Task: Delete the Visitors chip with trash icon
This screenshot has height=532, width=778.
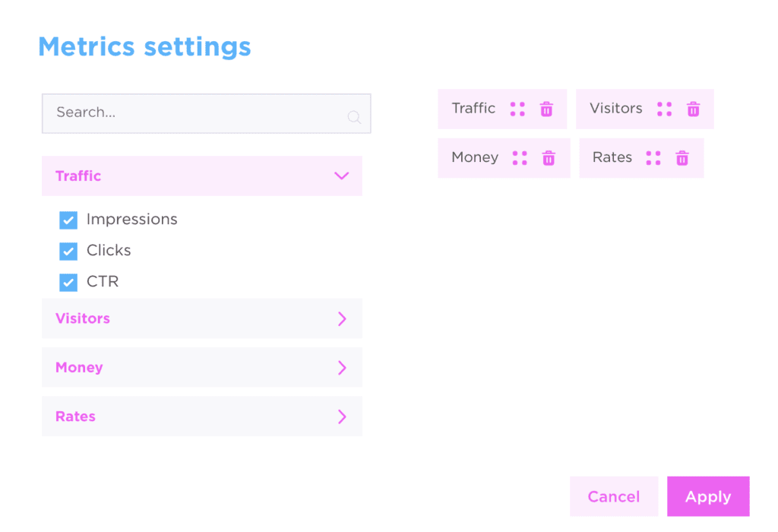Action: (693, 109)
